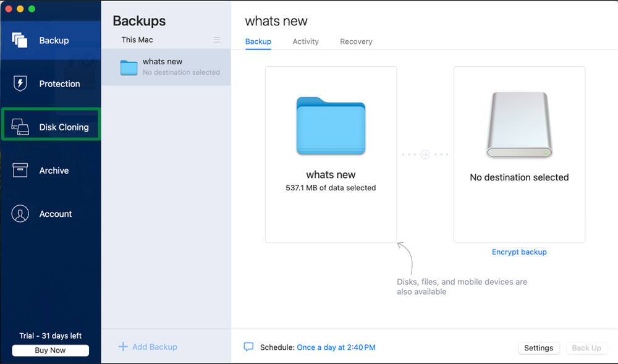This screenshot has height=364, width=618.
Task: Open the This Mac list menu icon
Action: click(217, 40)
